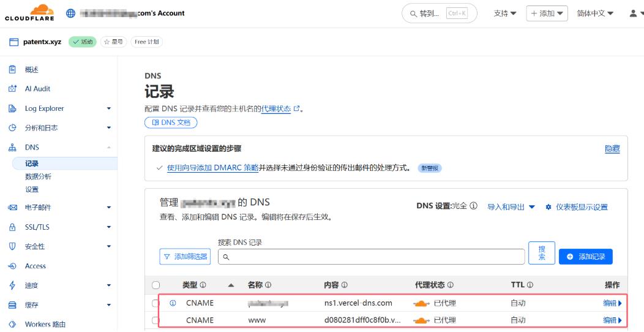Select 数据分析 under DNS
The width and height of the screenshot is (644, 332).
(x=38, y=176)
